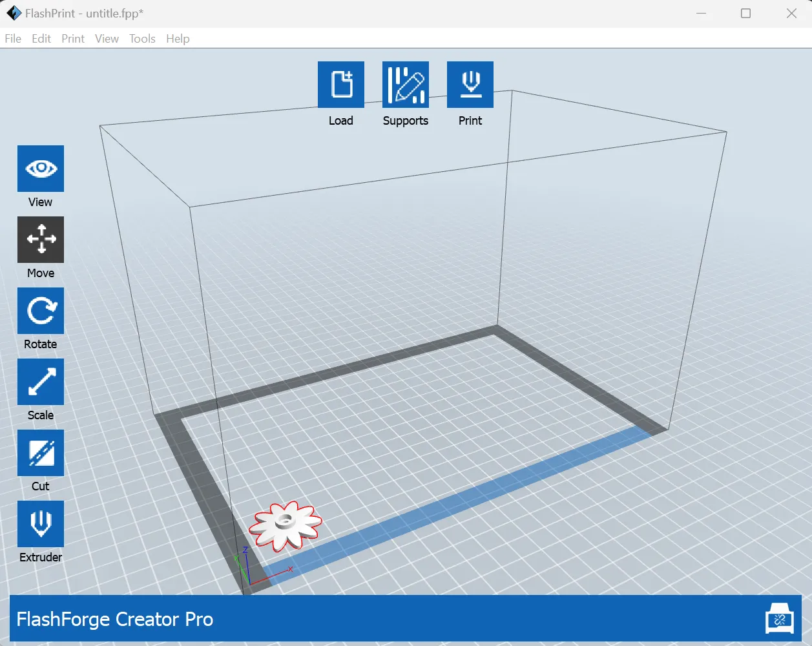Click the FlashPrint app logo in title bar

click(14, 13)
